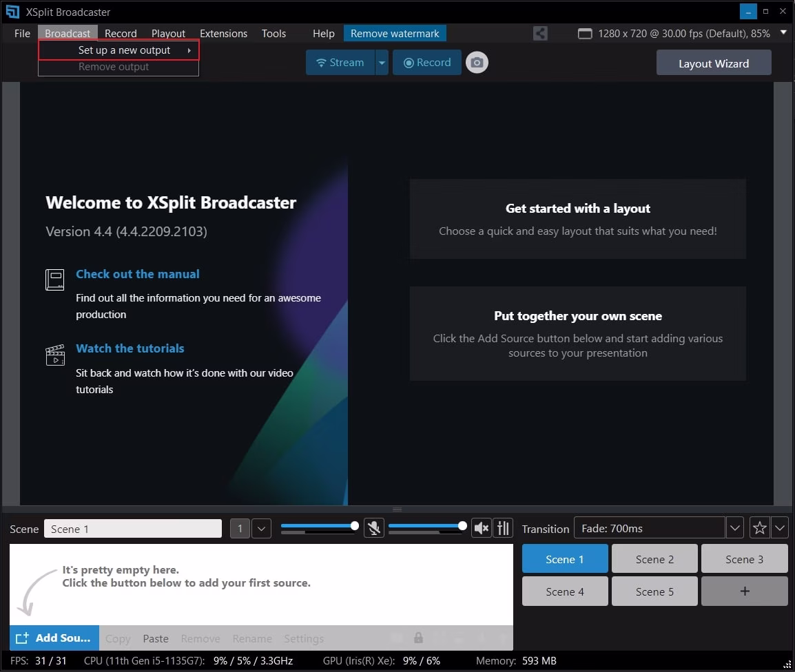The width and height of the screenshot is (795, 672).
Task: Click Get started with a layout card
Action: tap(577, 219)
